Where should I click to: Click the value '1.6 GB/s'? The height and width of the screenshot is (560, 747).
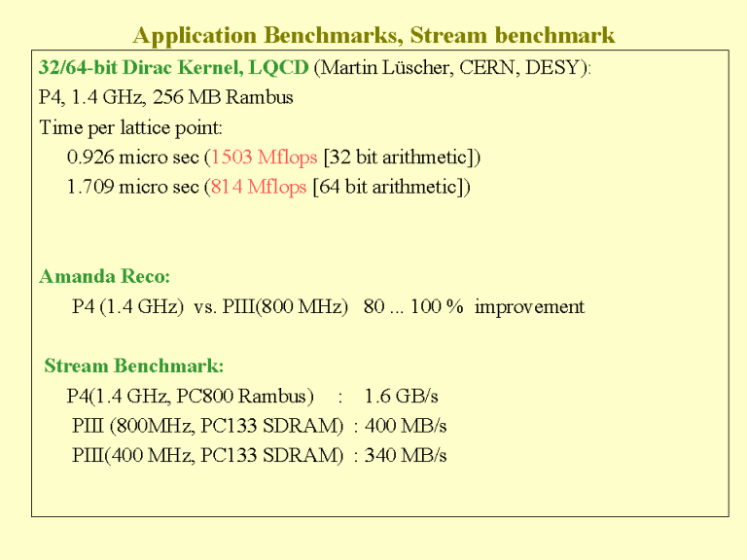401,397
